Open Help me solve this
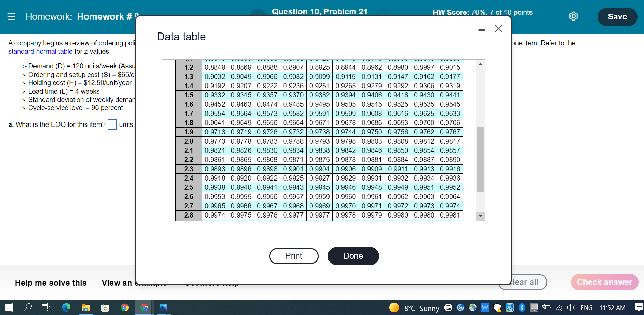 (51, 283)
